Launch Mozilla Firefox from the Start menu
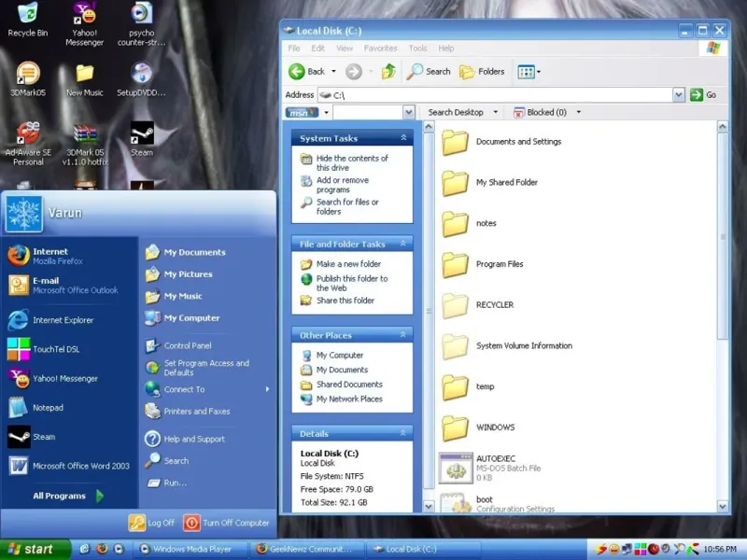This screenshot has width=747, height=560. tap(50, 256)
